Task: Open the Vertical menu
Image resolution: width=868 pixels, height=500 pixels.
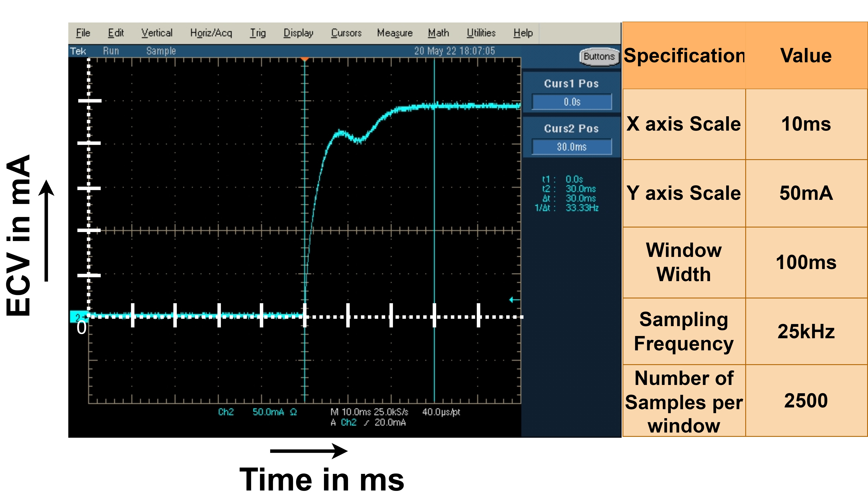Action: [157, 33]
